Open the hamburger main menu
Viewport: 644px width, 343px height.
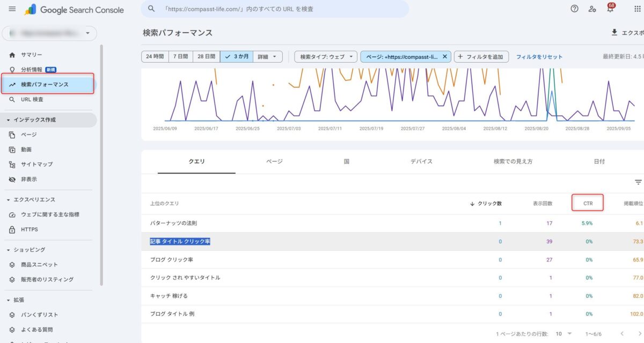coord(12,10)
